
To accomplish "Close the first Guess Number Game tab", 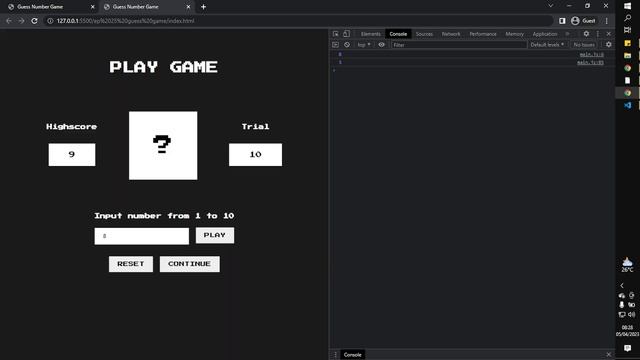I will click(x=93, y=7).
